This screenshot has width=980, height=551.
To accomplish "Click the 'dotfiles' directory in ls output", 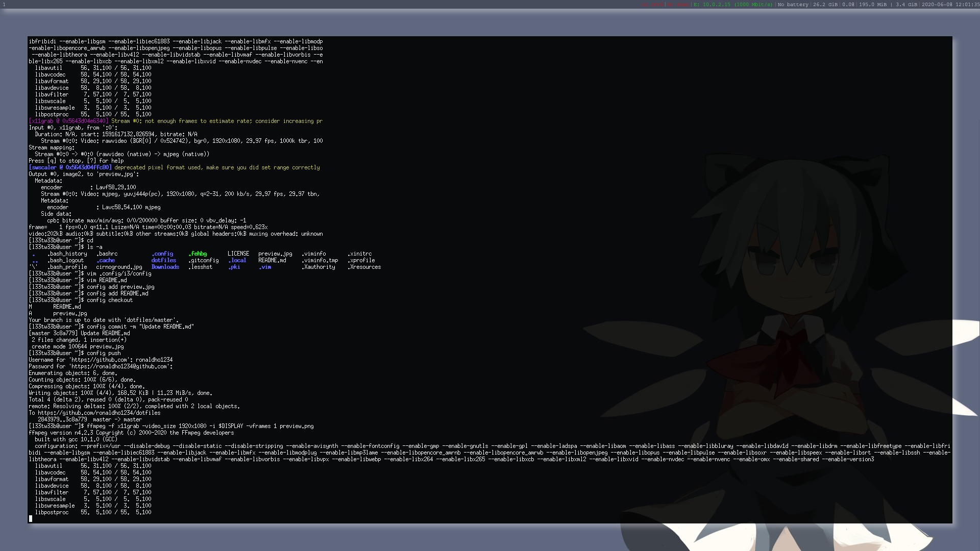I will pos(163,260).
